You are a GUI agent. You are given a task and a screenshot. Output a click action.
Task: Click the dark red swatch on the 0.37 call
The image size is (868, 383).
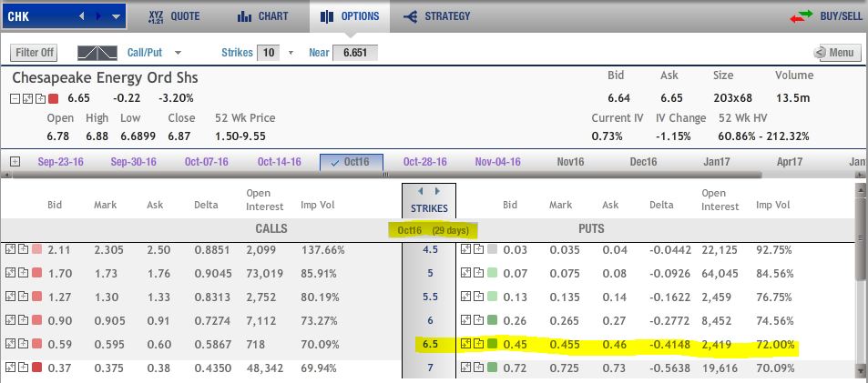(x=36, y=368)
